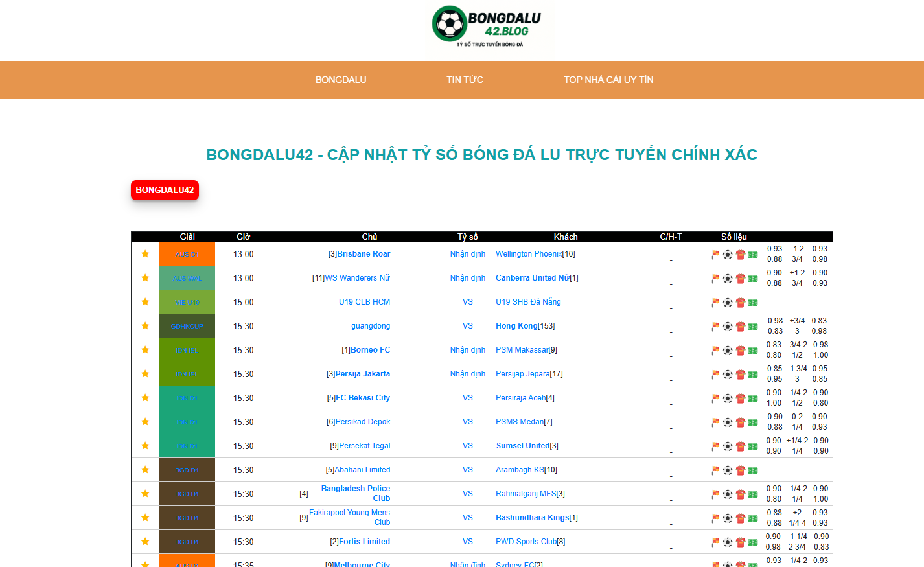
Task: Click the AUS WAL league badge
Action: pyautogui.click(x=187, y=278)
